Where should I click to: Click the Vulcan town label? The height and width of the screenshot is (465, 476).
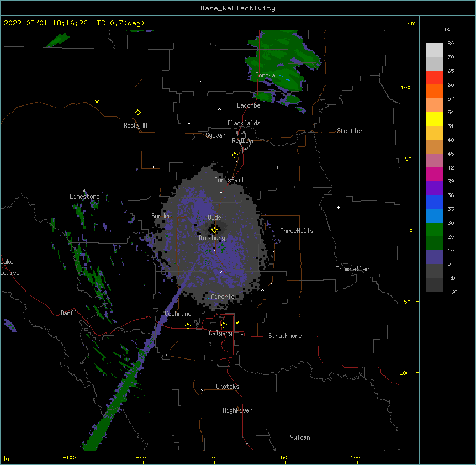[x=300, y=437]
